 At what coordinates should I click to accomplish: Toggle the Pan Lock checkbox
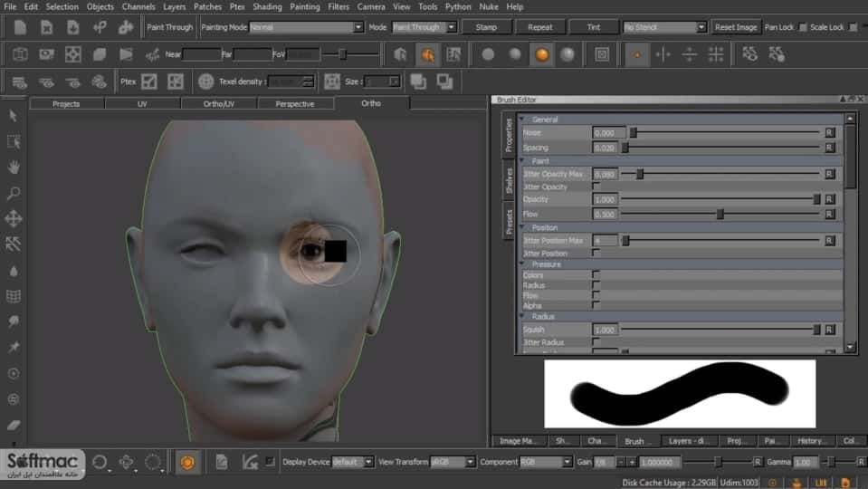[803, 27]
